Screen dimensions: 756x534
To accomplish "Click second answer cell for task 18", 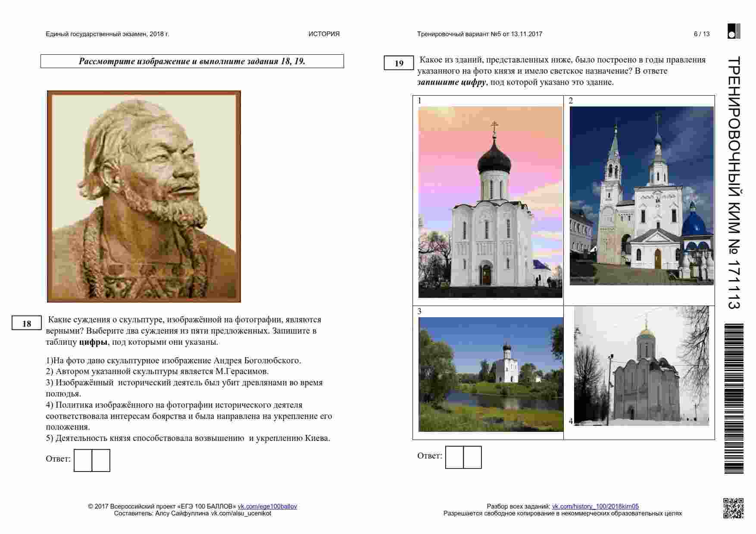I will pos(101,460).
